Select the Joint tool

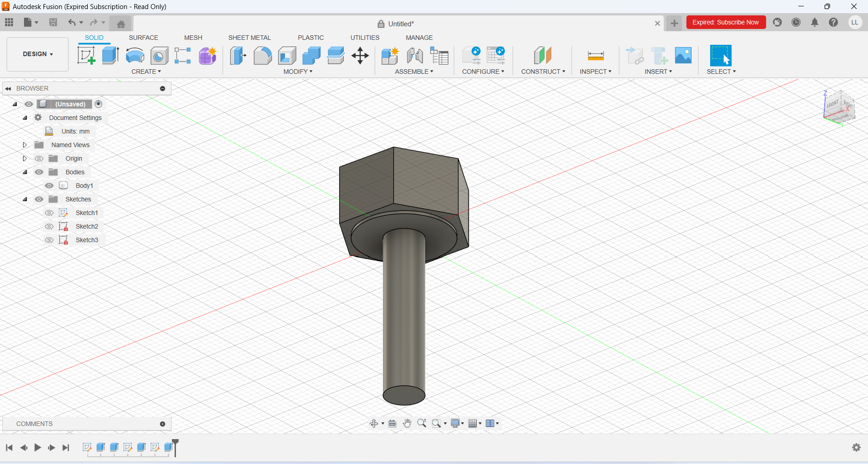(415, 56)
